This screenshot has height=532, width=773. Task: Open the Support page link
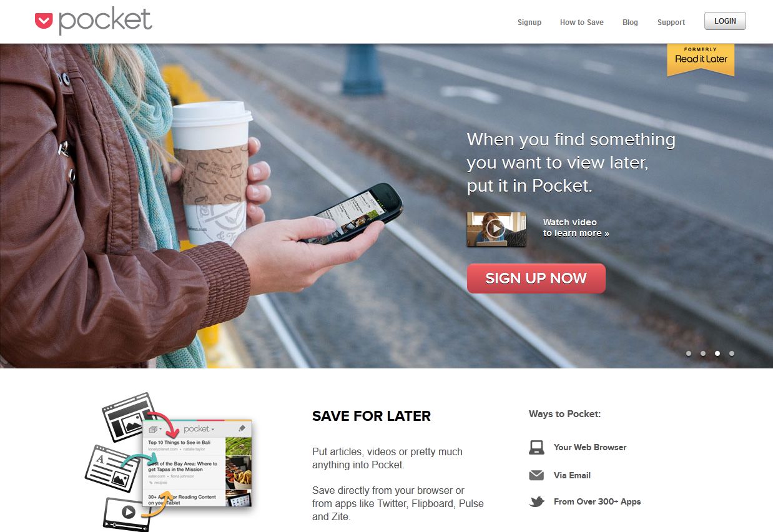[x=671, y=22]
